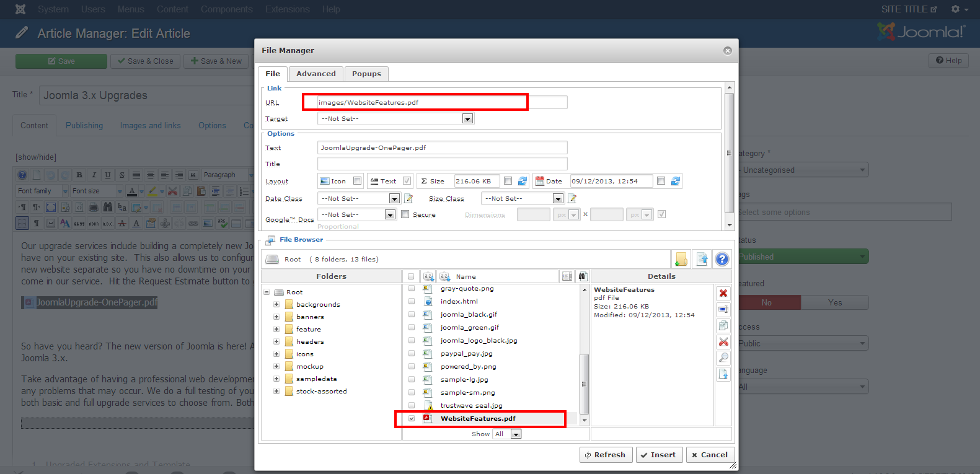Toggle the select-all checkbox in file list header

coord(411,277)
